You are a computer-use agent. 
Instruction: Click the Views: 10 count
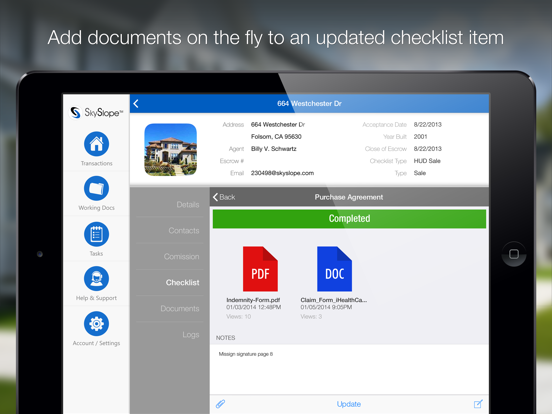[x=239, y=316]
